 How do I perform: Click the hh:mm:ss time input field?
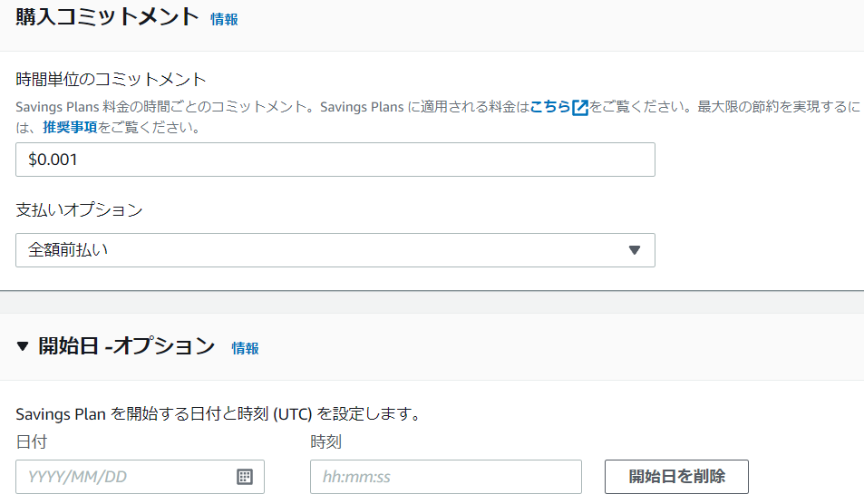tap(445, 477)
